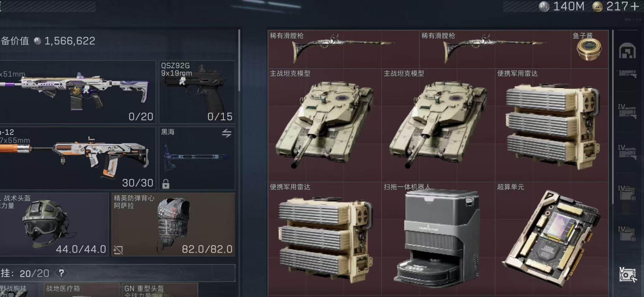Click the QSZ92G pistol slot
644x297 pixels.
click(197, 92)
